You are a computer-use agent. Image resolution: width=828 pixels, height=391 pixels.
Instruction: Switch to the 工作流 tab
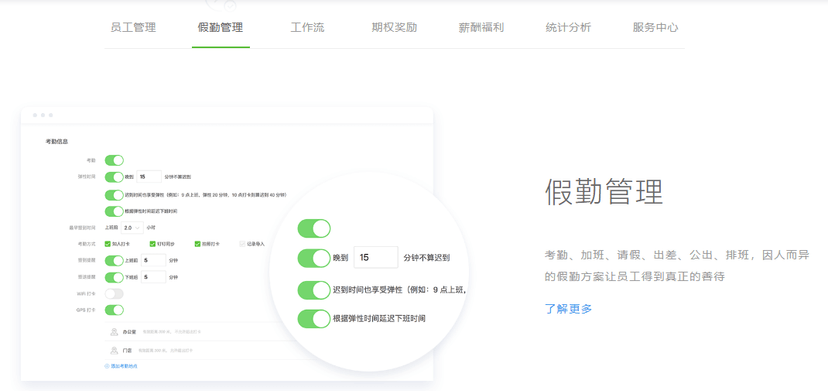307,27
